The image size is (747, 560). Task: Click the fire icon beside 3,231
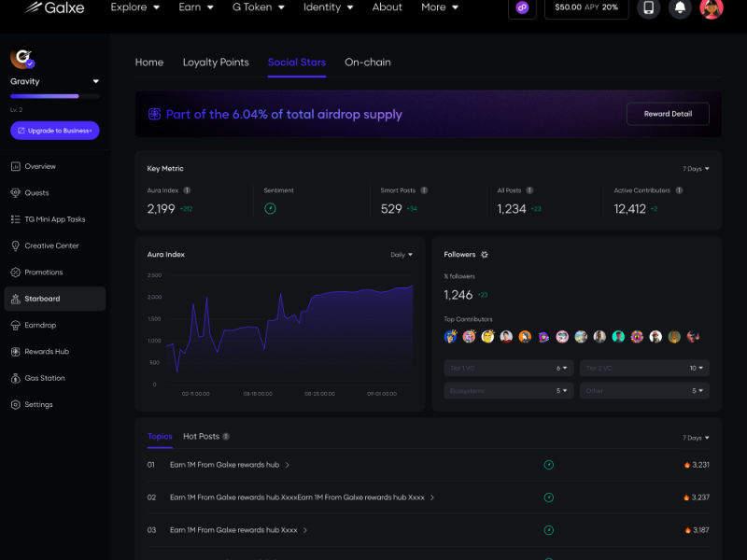687,465
